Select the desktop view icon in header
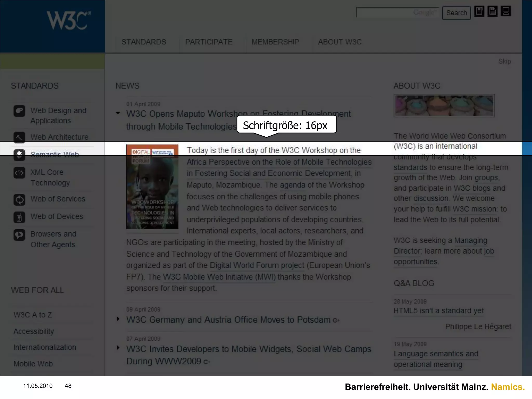Screen dimensions: 532x399 (x=506, y=11)
